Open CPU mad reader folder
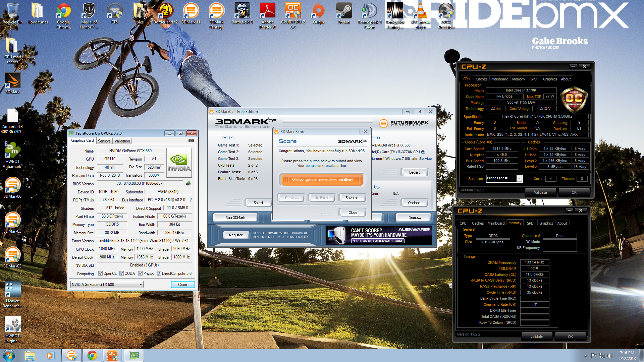The width and height of the screenshot is (644, 362). tap(12, 51)
